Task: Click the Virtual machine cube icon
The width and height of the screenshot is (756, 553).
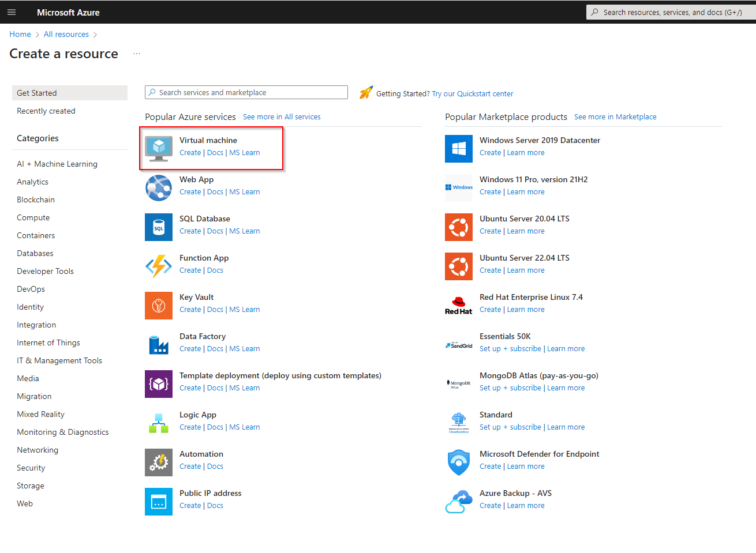Action: point(159,148)
